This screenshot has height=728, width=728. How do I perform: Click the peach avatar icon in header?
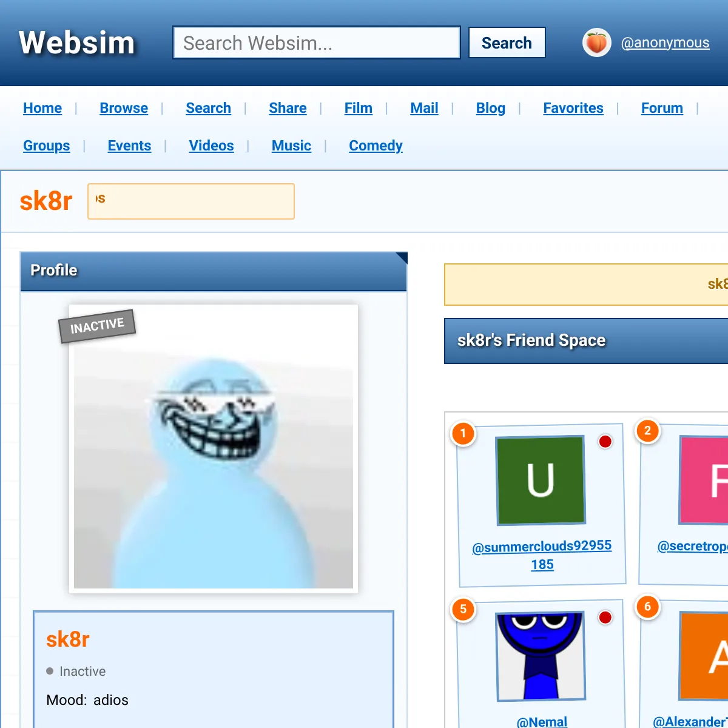[596, 43]
